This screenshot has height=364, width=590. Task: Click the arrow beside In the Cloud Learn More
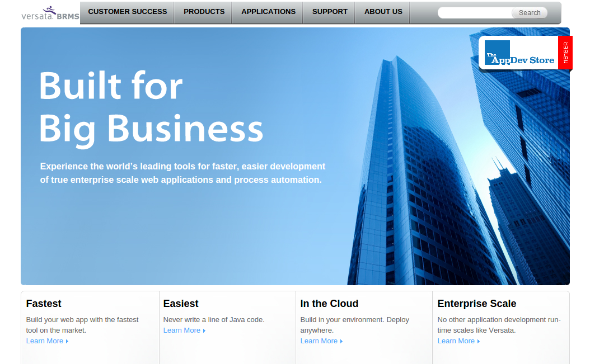tap(341, 342)
